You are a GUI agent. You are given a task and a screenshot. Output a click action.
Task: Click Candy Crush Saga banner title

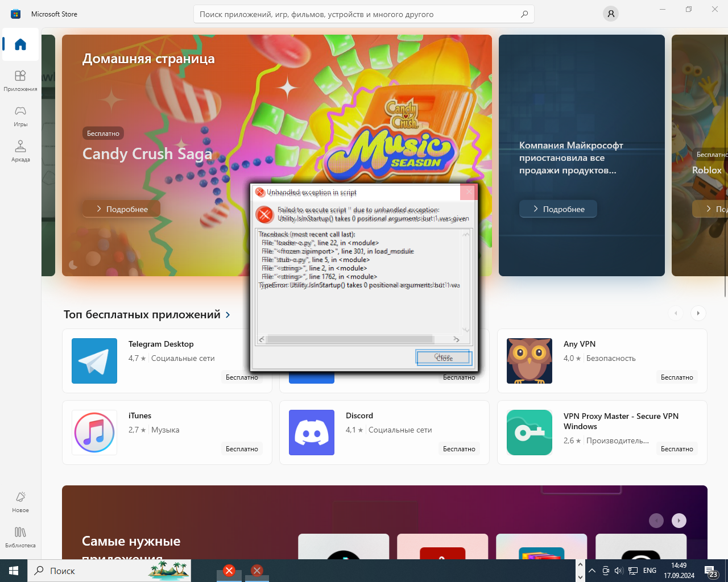coord(147,153)
